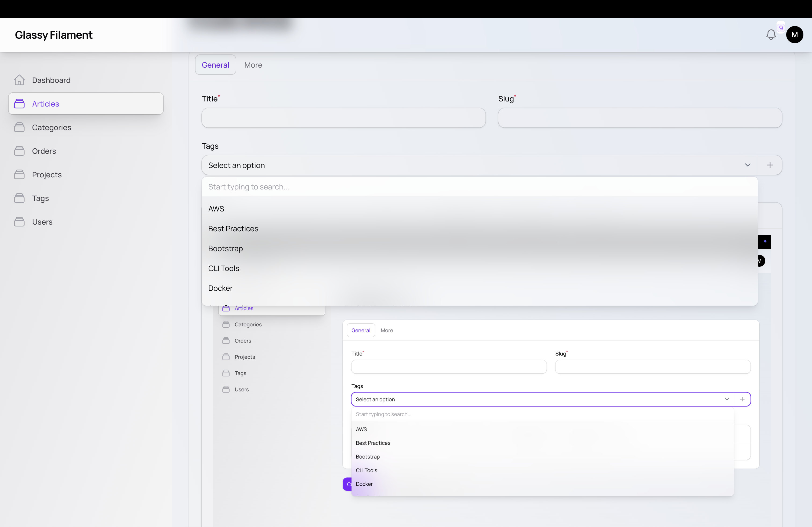Open the M user avatar menu
This screenshot has width=812, height=527.
coord(795,34)
